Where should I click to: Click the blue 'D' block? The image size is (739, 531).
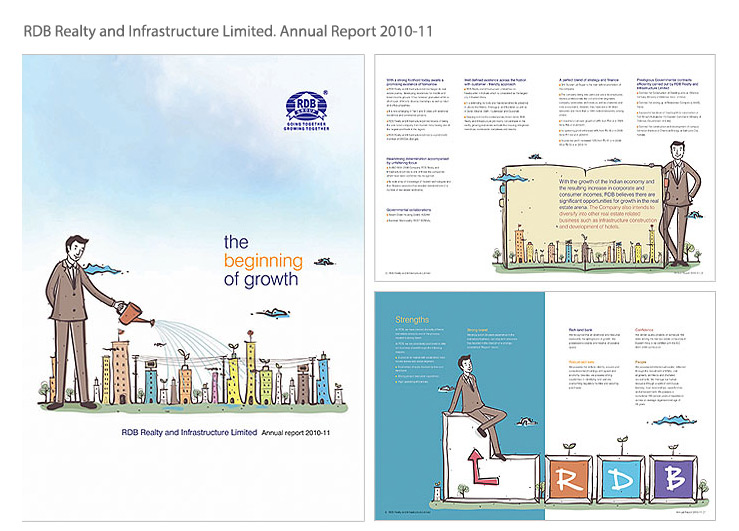point(620,479)
